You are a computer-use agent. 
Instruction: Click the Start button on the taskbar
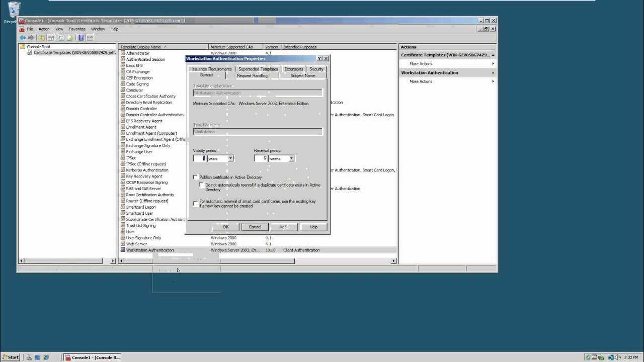tap(11, 357)
